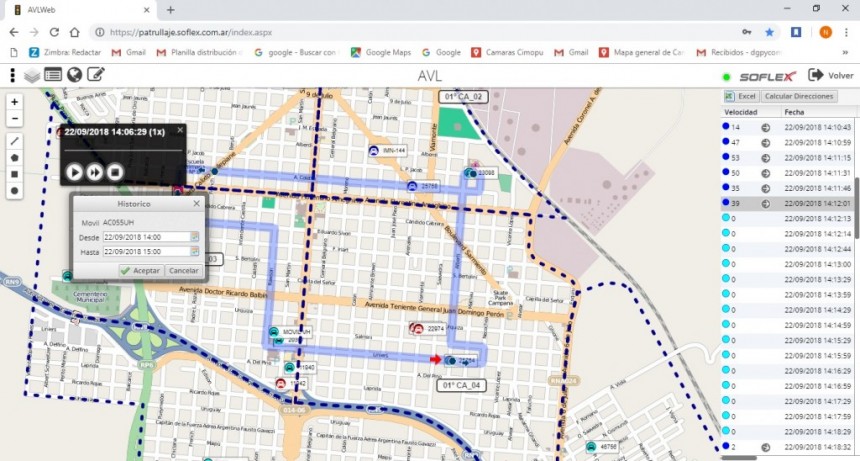Click the 46798 vehicle marker

[591, 447]
